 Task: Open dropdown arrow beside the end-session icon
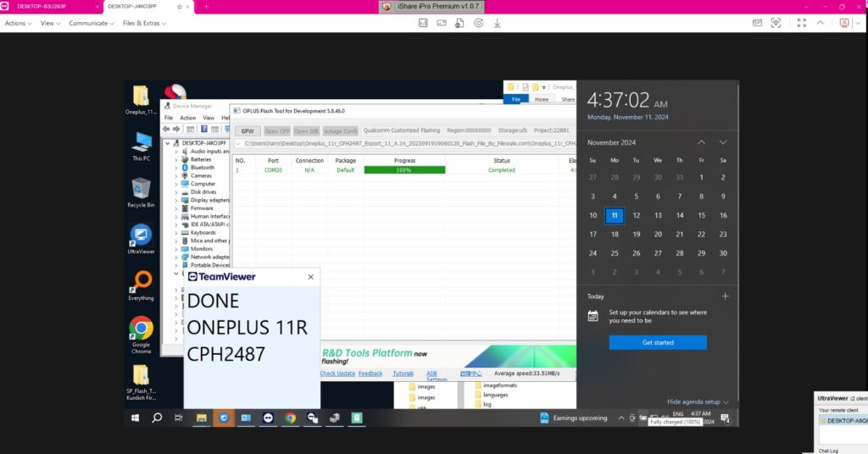[858, 23]
